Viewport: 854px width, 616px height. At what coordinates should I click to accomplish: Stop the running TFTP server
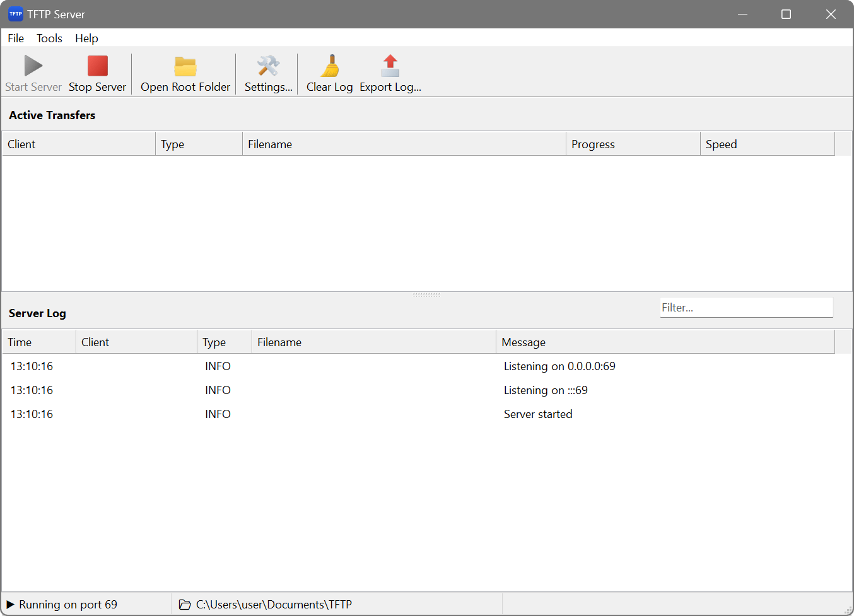[97, 73]
